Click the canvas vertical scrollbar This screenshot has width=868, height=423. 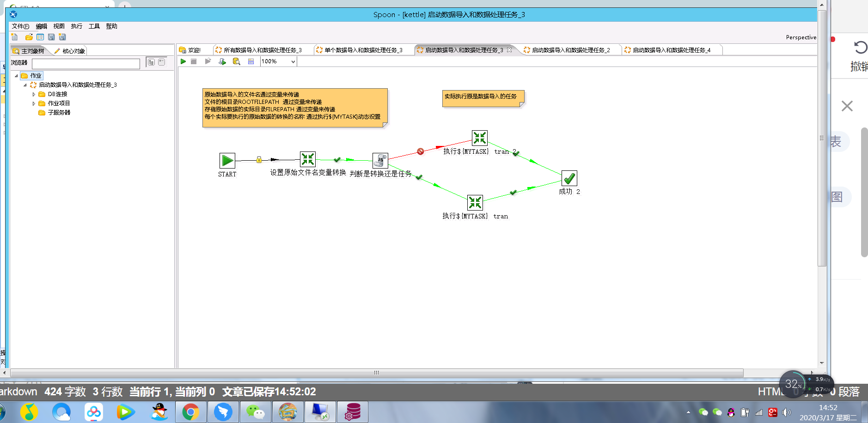[821, 139]
